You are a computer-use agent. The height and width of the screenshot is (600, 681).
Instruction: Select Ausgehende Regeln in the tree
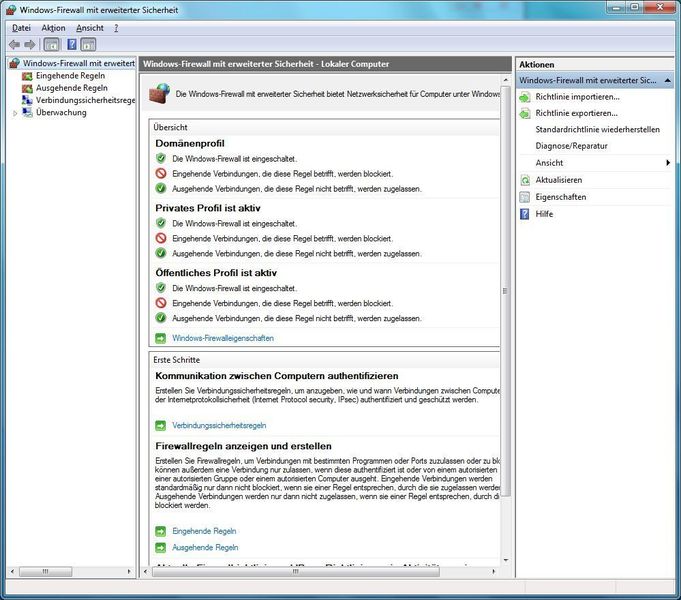click(x=72, y=88)
